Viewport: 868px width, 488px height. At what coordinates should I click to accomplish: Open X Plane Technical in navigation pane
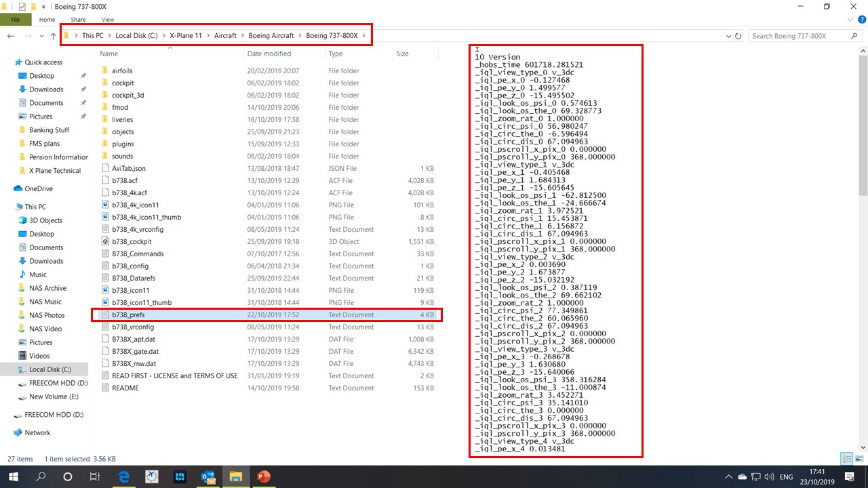pos(55,171)
